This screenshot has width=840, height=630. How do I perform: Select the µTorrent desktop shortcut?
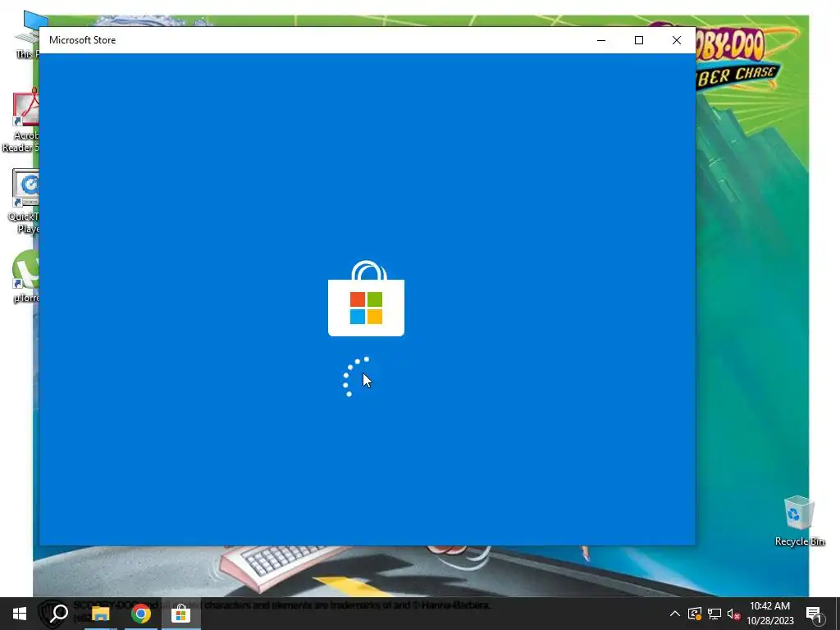pos(25,276)
